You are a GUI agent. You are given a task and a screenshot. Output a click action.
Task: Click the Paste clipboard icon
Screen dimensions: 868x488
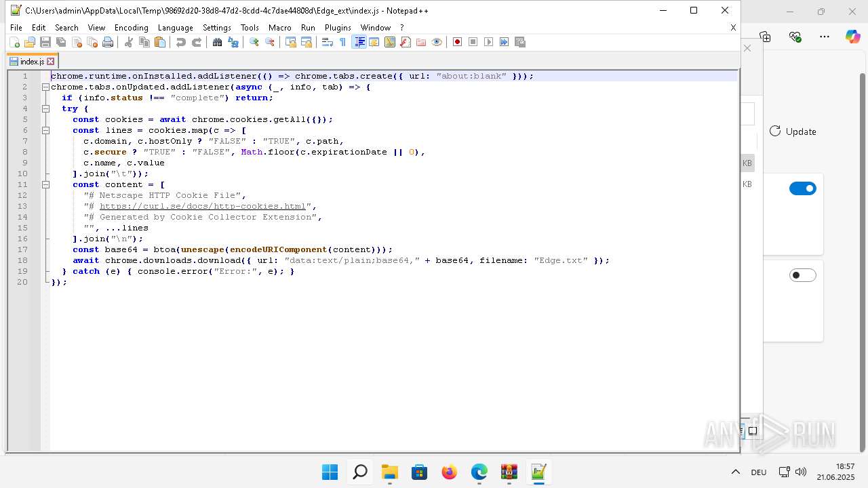(x=160, y=42)
